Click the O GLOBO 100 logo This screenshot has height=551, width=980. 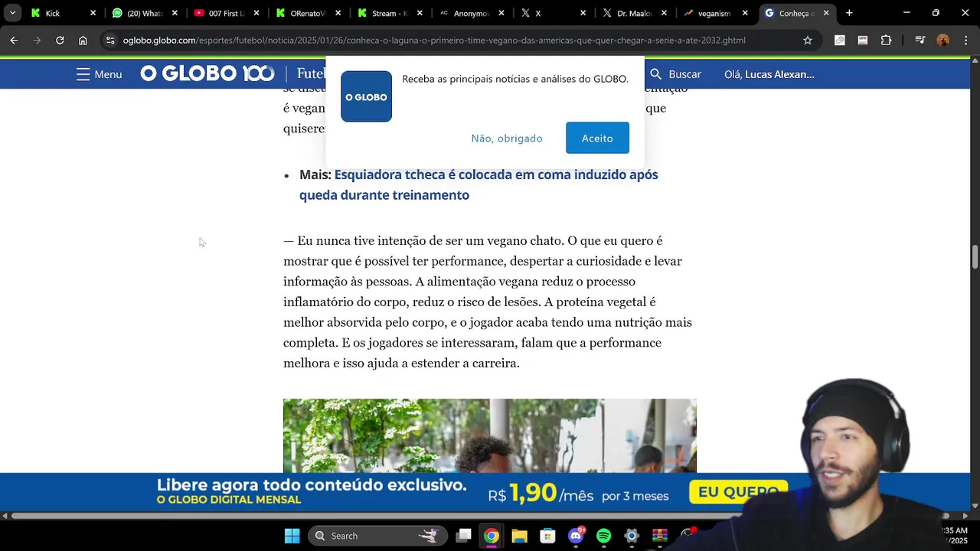click(x=207, y=73)
